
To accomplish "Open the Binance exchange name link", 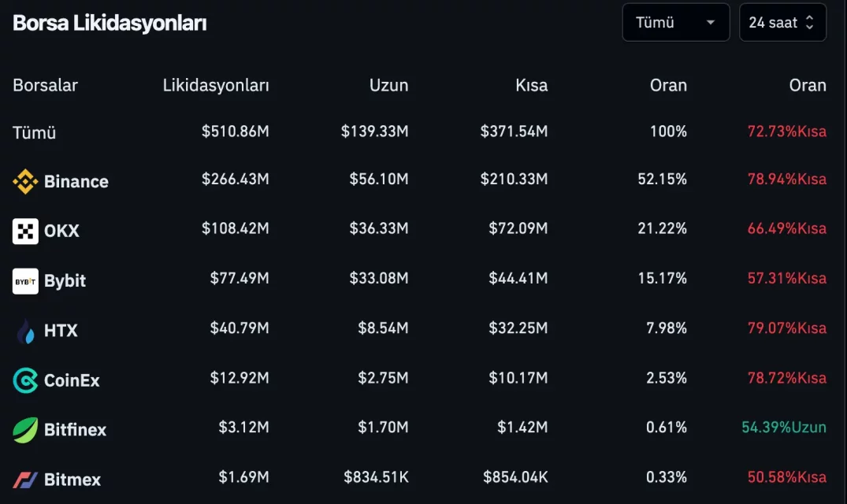I will tap(76, 182).
